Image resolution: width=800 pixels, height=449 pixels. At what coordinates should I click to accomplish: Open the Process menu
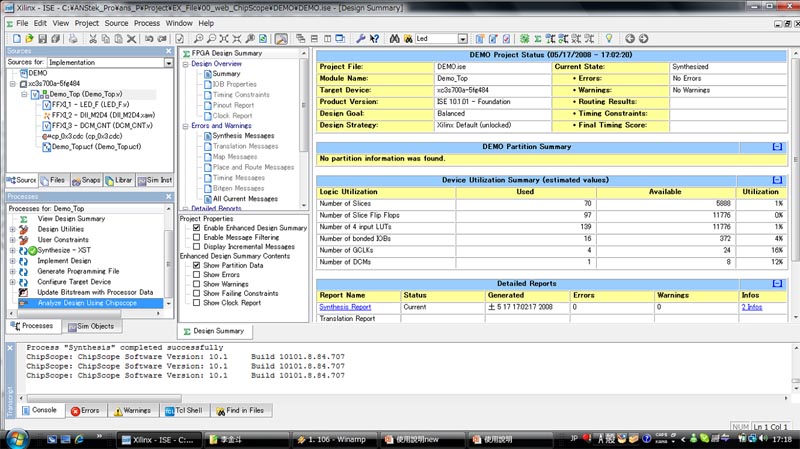click(x=147, y=23)
